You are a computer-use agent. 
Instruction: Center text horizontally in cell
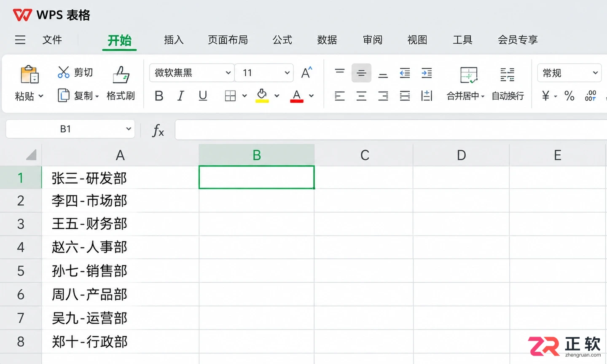(x=361, y=96)
